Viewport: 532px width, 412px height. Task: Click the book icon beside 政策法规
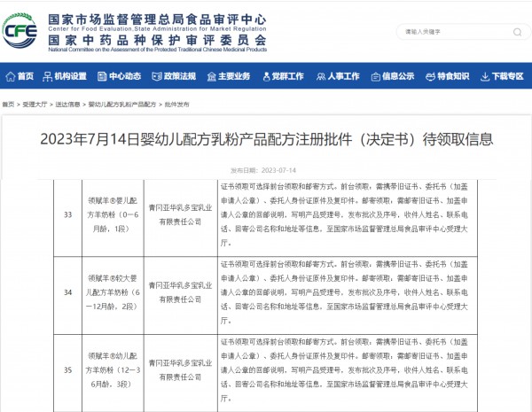click(156, 76)
